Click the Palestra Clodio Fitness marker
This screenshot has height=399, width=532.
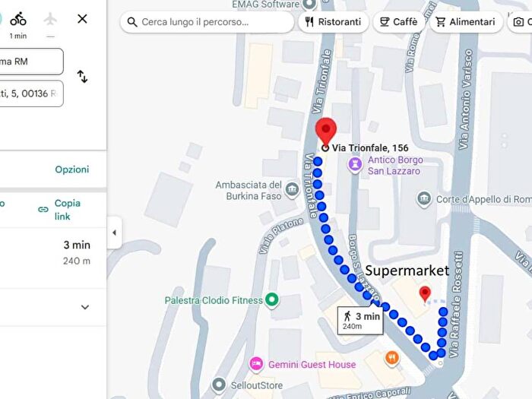coord(272,300)
